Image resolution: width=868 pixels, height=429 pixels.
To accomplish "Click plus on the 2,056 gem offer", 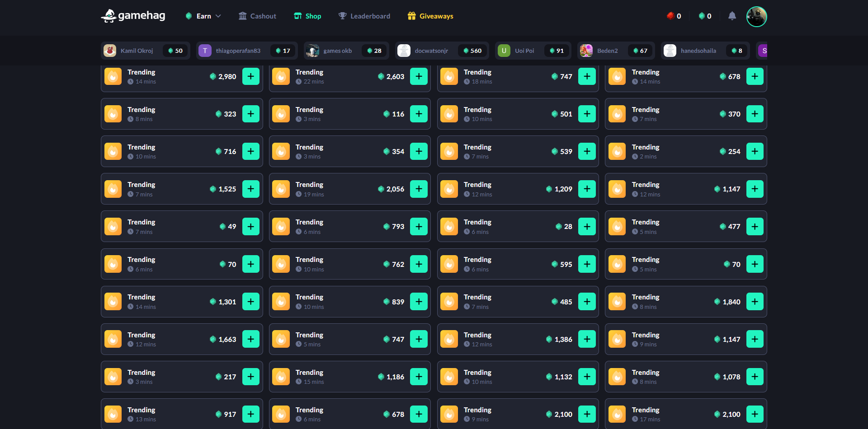I will point(419,189).
